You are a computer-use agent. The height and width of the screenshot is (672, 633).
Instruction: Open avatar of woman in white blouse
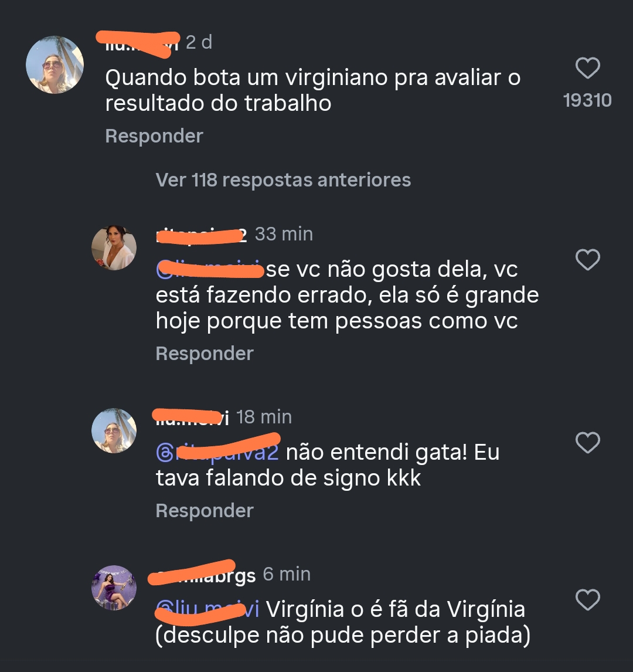pos(114,247)
